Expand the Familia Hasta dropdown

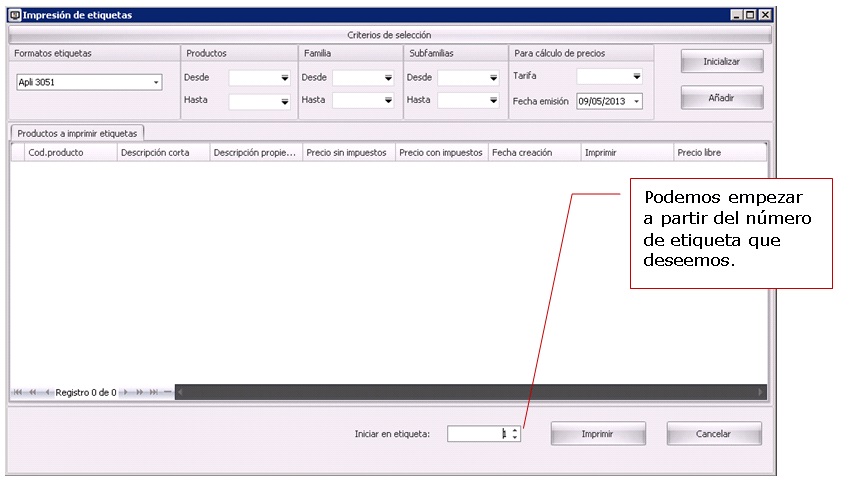click(387, 100)
